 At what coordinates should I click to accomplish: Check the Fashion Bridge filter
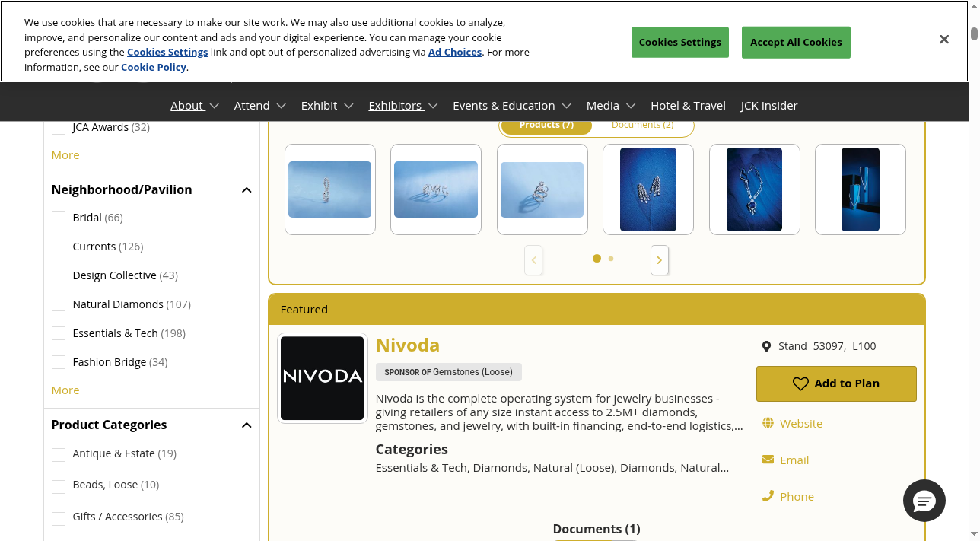[x=59, y=362]
